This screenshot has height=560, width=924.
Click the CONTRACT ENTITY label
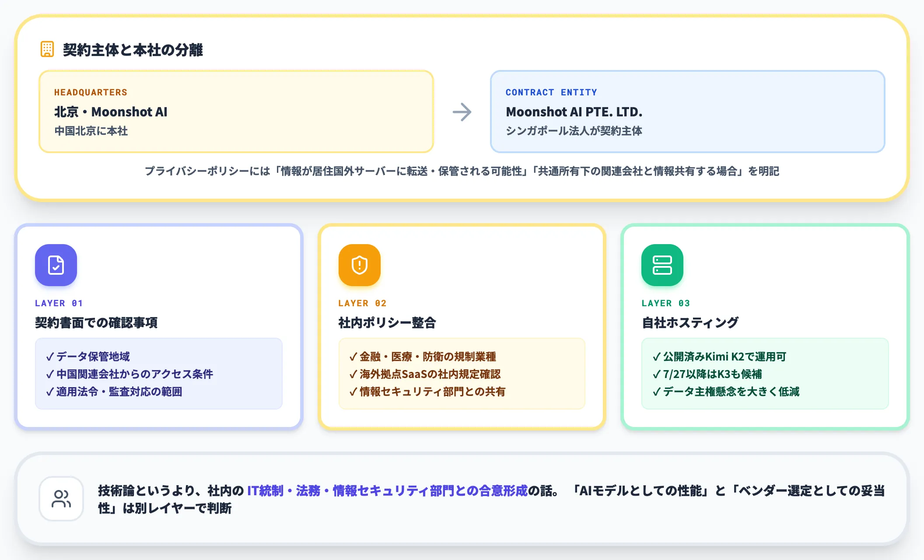(x=551, y=92)
